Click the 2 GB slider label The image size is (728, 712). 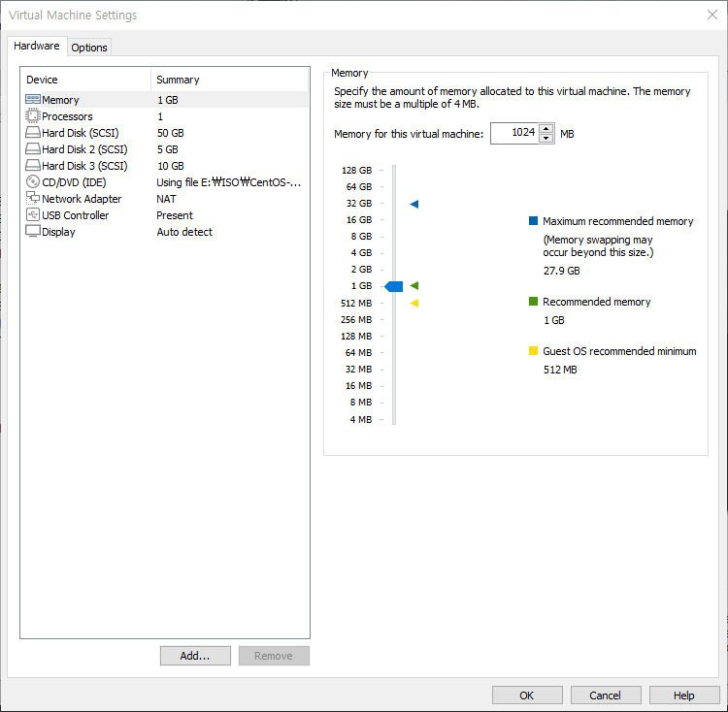[x=361, y=269]
